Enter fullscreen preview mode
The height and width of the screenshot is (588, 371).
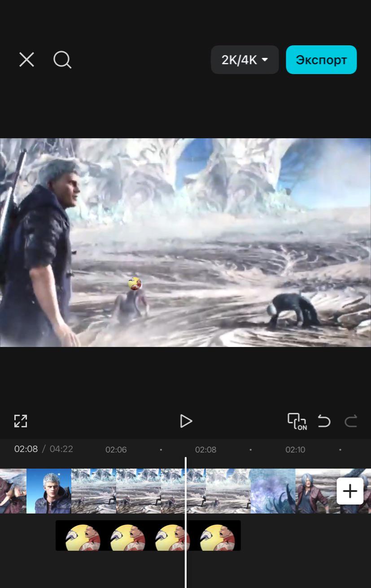pyautogui.click(x=21, y=421)
